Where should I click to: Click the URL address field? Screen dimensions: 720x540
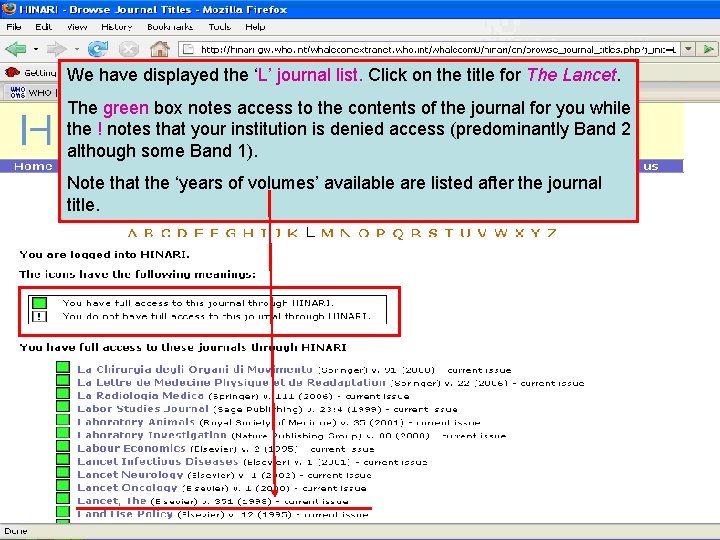click(x=430, y=49)
